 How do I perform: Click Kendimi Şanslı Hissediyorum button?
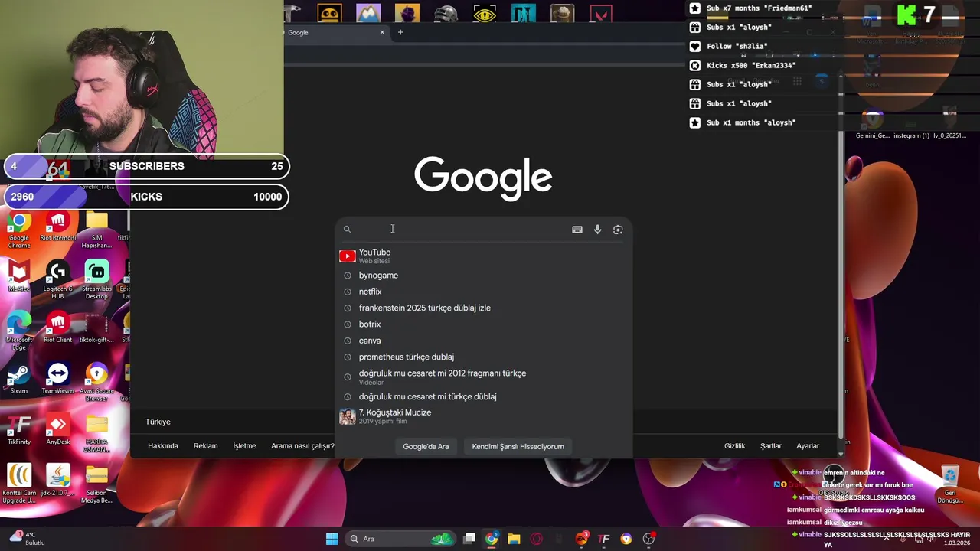pyautogui.click(x=518, y=446)
